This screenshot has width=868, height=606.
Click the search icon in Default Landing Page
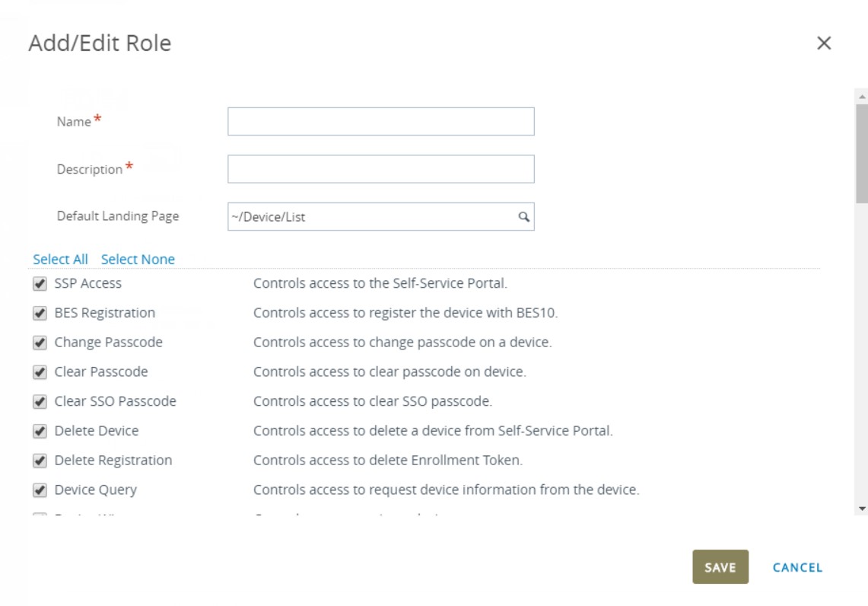(x=523, y=217)
